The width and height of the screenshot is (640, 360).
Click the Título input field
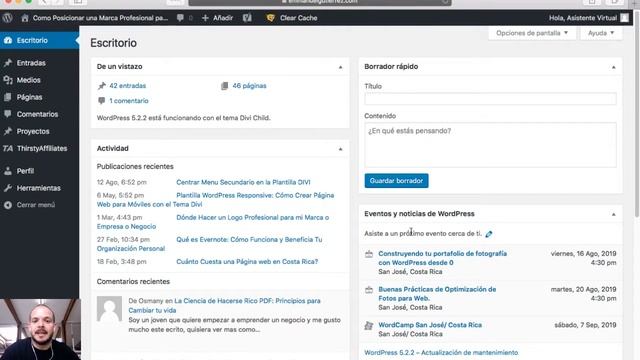tap(490, 99)
